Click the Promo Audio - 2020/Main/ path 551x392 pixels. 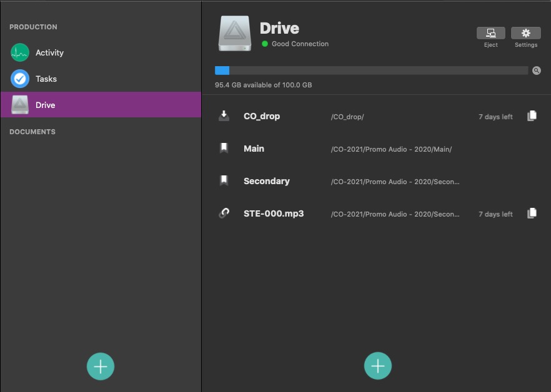(391, 149)
